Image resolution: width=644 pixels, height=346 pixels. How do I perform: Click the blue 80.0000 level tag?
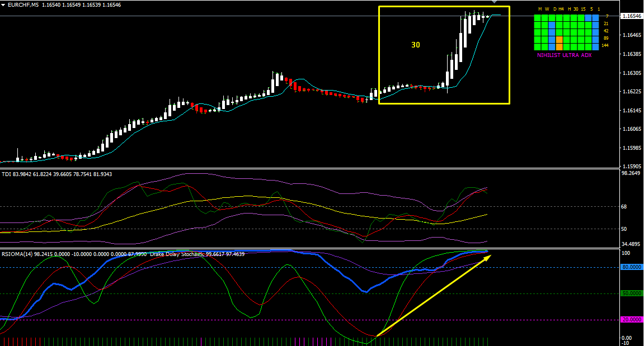[x=632, y=267]
